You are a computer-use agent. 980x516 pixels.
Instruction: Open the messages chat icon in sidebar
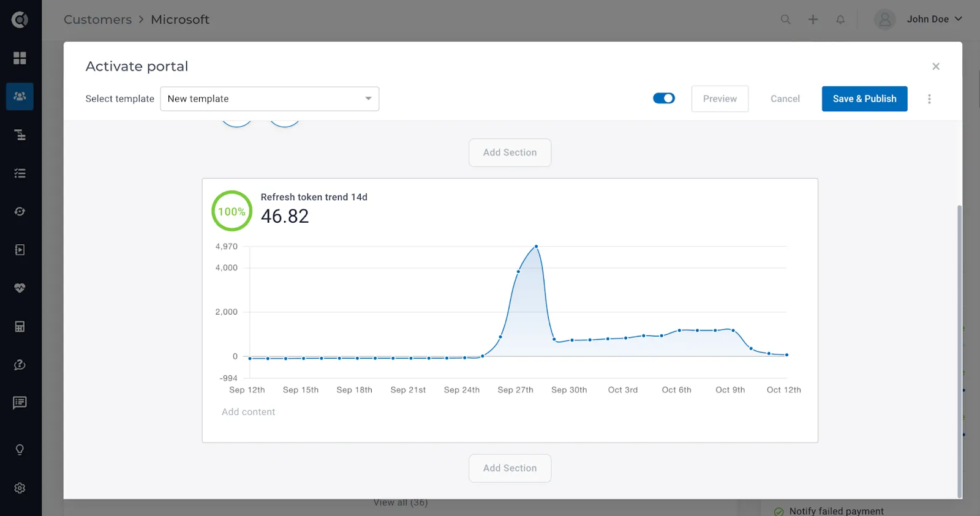point(20,403)
